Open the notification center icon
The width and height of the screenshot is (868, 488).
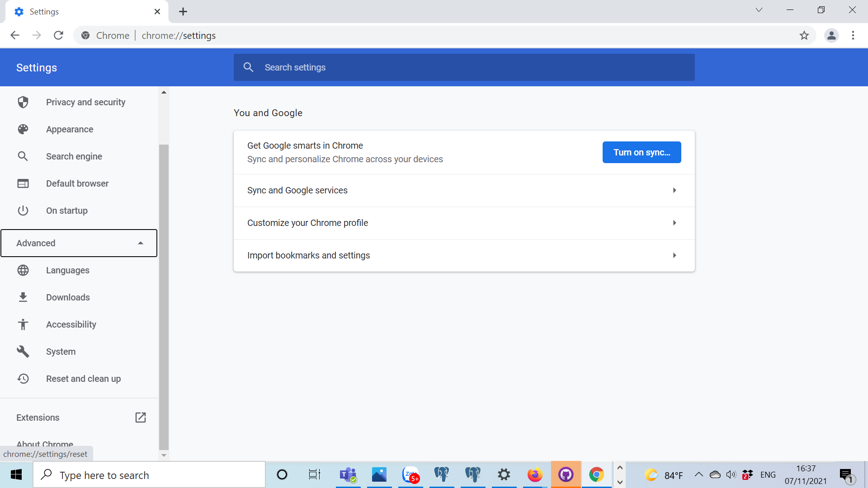847,475
